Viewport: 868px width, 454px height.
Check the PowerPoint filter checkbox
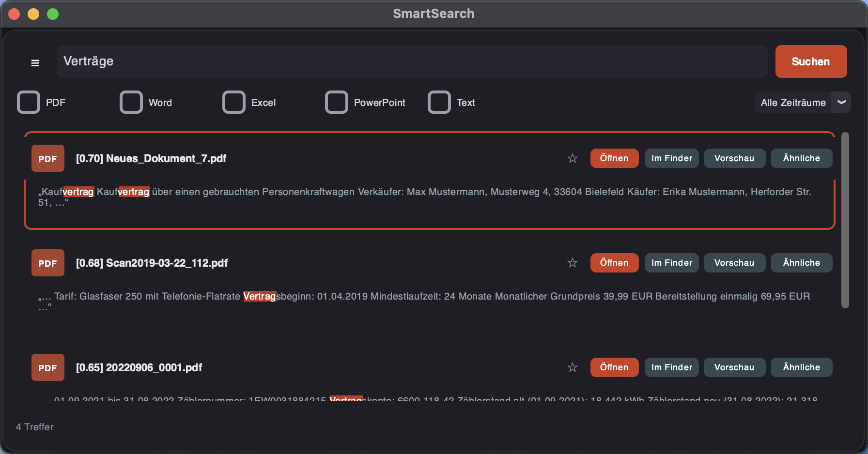tap(337, 102)
